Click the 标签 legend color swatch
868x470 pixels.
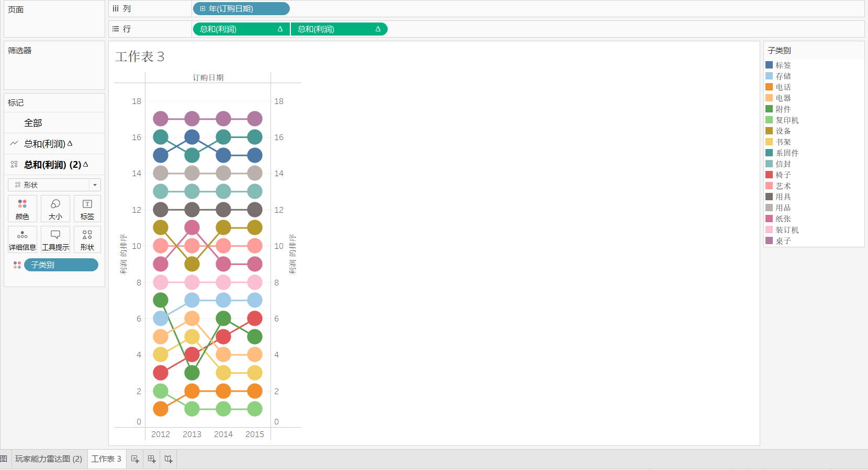769,65
